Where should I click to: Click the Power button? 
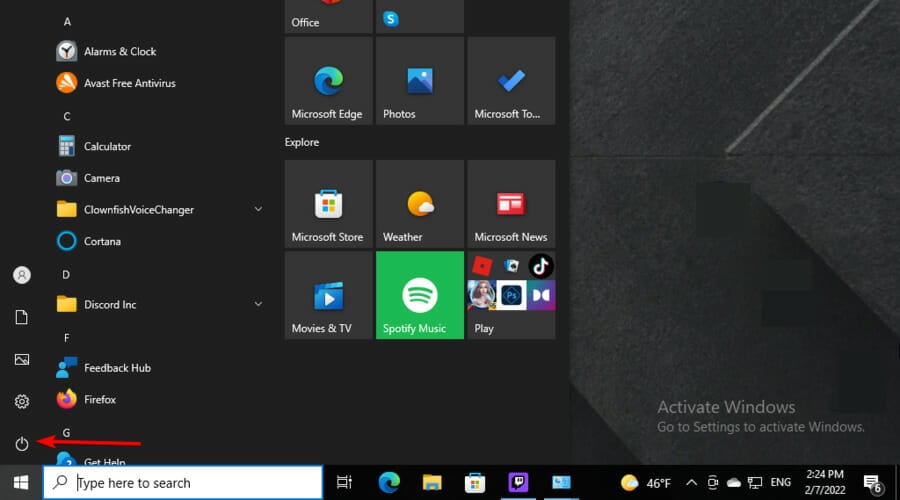[21, 443]
